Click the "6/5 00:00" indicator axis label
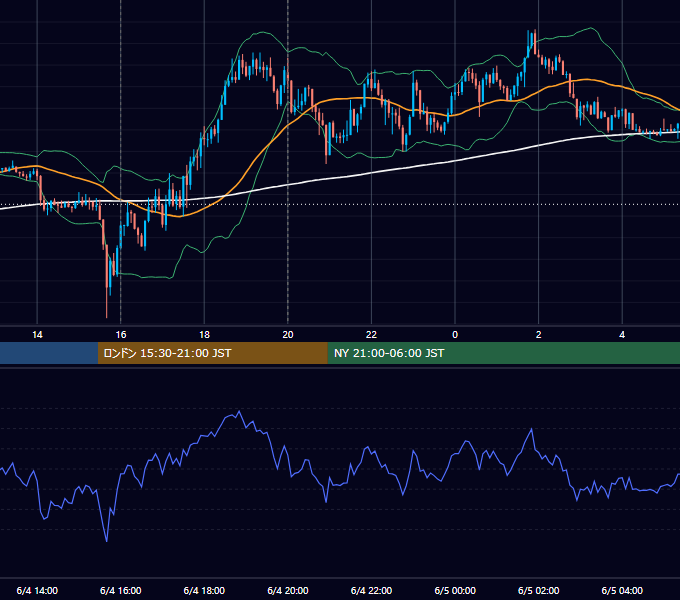680x600 pixels. [x=455, y=590]
